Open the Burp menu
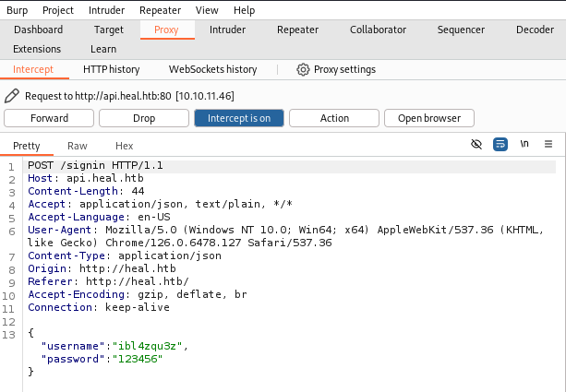Image resolution: width=566 pixels, height=392 pixels. (x=17, y=10)
